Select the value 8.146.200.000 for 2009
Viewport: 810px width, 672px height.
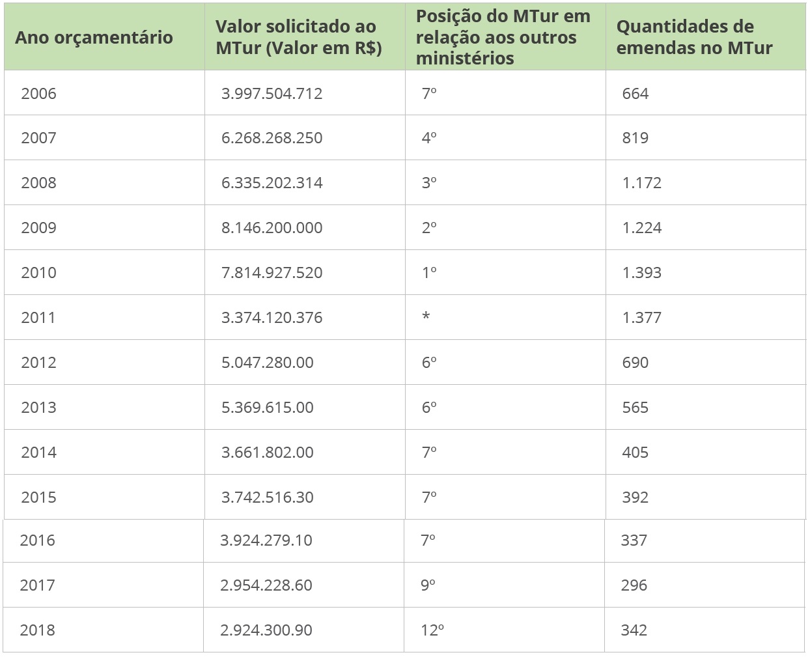click(x=272, y=228)
